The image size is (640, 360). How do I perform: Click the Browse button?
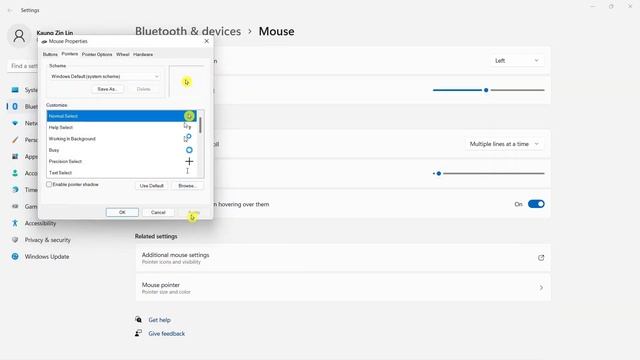pos(187,186)
